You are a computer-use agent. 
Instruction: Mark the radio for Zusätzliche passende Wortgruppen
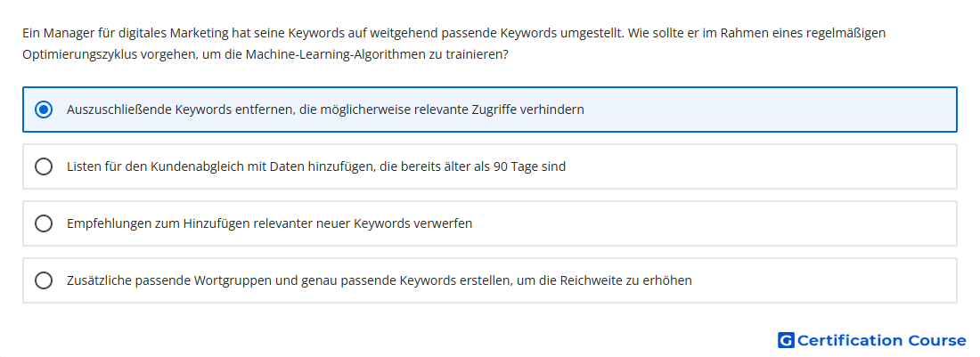[x=44, y=280]
